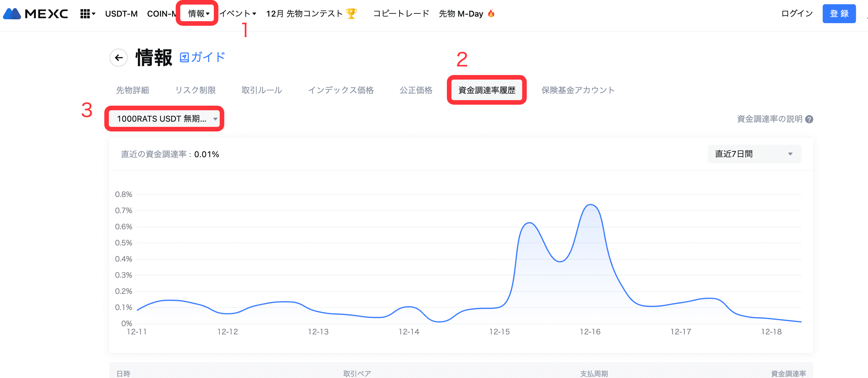Switch to the 先物詳細 tab

[x=132, y=90]
